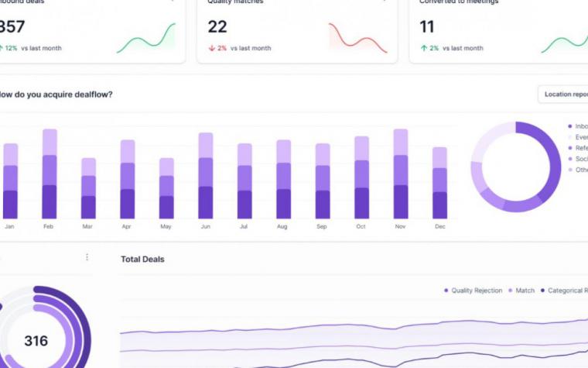
Task: Click the Jul axis label
Action: click(x=244, y=226)
